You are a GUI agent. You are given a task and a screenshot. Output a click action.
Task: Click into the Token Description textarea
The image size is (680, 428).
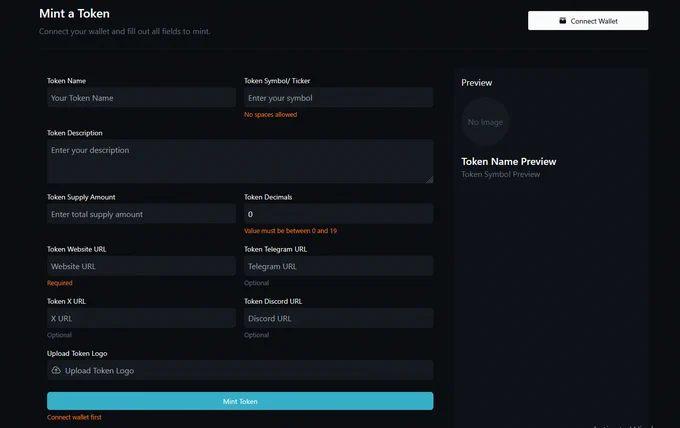pyautogui.click(x=240, y=161)
